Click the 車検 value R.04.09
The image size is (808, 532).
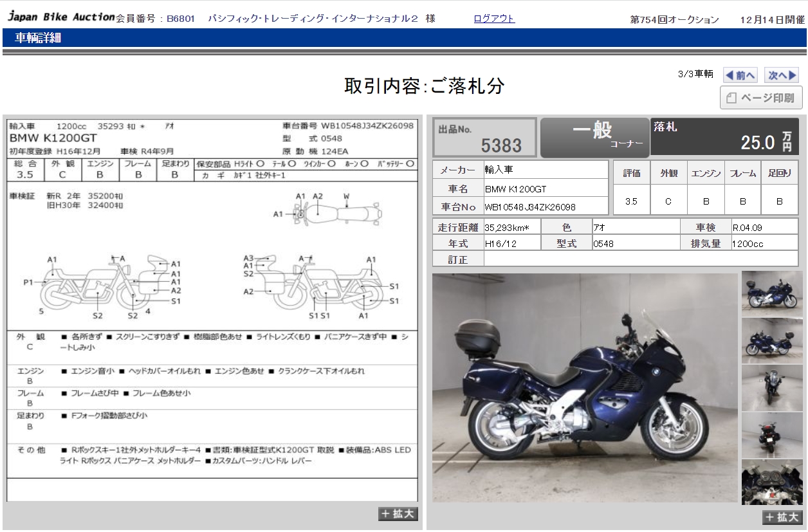pos(747,227)
